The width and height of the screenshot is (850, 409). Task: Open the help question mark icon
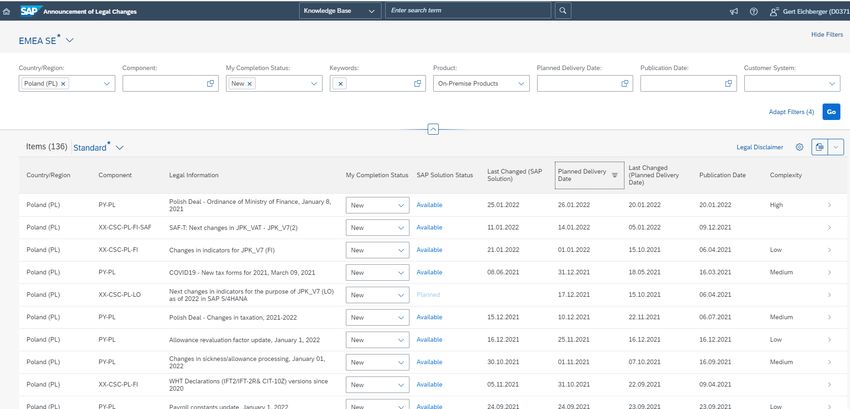coord(754,11)
